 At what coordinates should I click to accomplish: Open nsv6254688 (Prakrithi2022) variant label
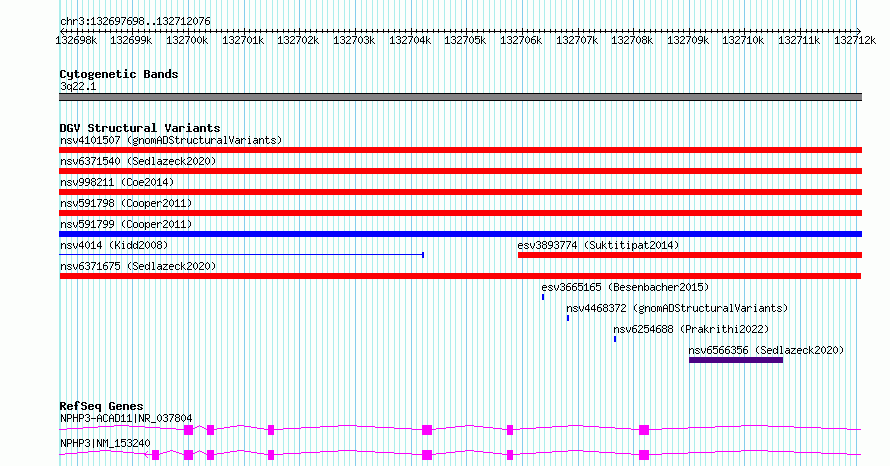691,329
